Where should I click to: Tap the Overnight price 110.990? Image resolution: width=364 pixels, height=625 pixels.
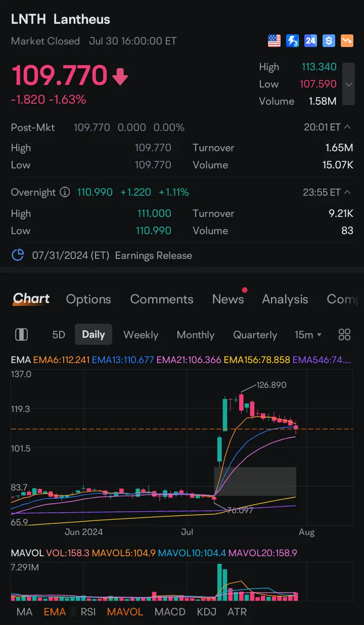95,192
